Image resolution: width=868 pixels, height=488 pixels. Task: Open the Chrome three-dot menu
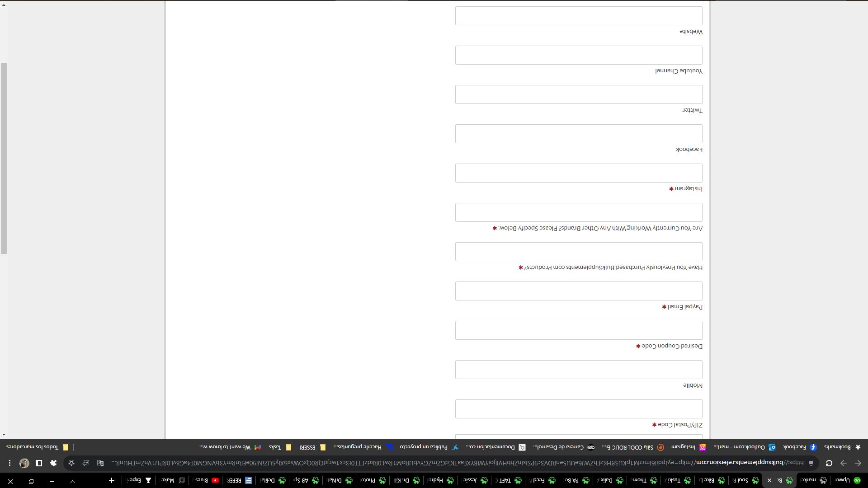[9, 463]
